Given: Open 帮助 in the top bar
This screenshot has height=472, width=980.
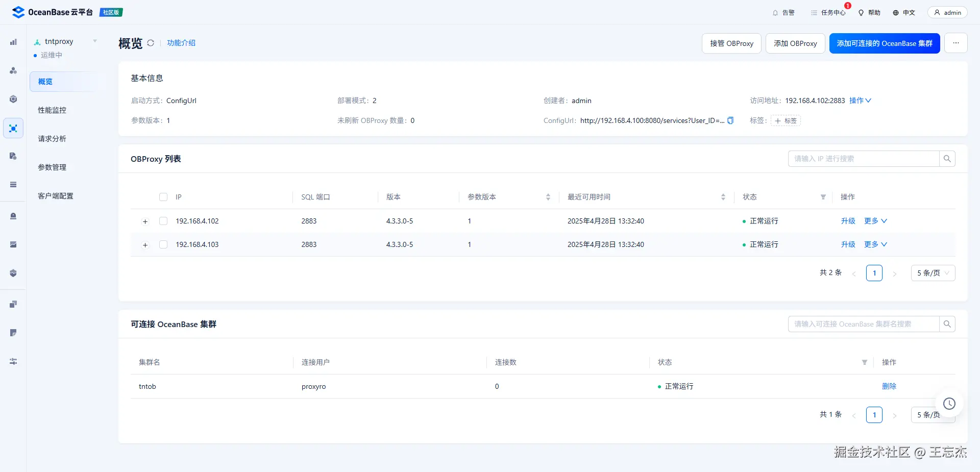Looking at the screenshot, I should [x=869, y=13].
